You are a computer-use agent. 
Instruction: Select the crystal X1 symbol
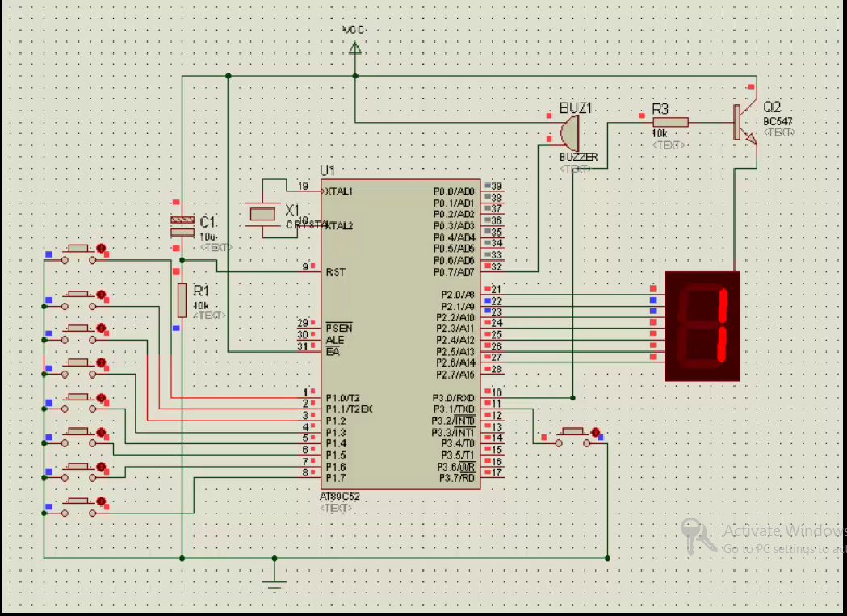262,214
